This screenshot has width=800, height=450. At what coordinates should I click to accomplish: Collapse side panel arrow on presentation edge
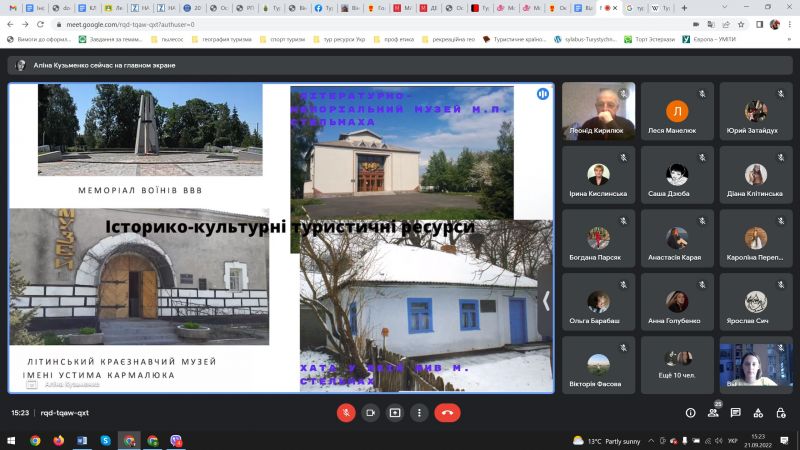pos(546,301)
